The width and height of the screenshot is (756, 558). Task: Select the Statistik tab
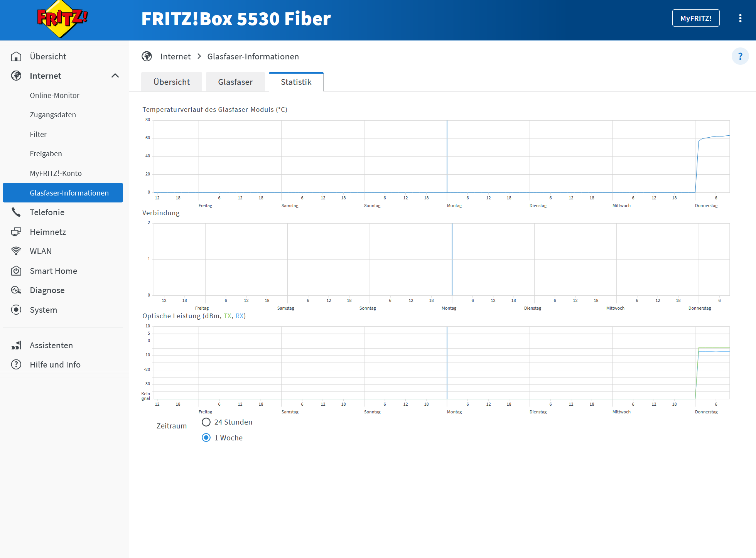click(x=296, y=82)
